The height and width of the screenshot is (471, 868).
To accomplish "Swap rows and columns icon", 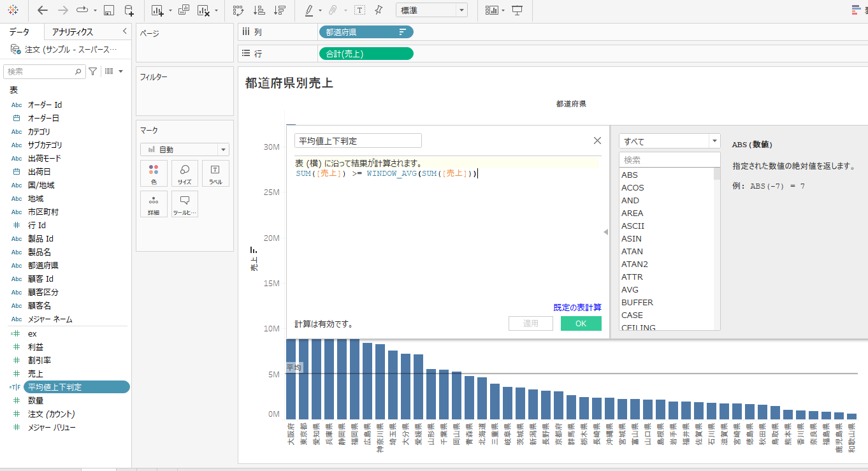I will (x=238, y=10).
